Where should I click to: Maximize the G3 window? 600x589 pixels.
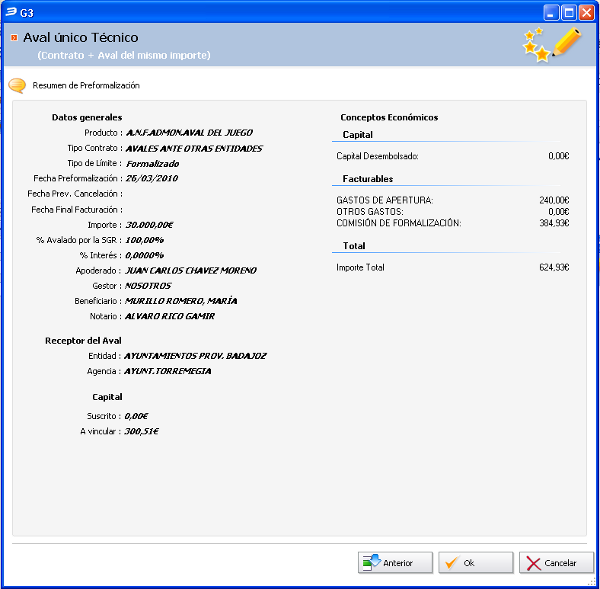569,13
